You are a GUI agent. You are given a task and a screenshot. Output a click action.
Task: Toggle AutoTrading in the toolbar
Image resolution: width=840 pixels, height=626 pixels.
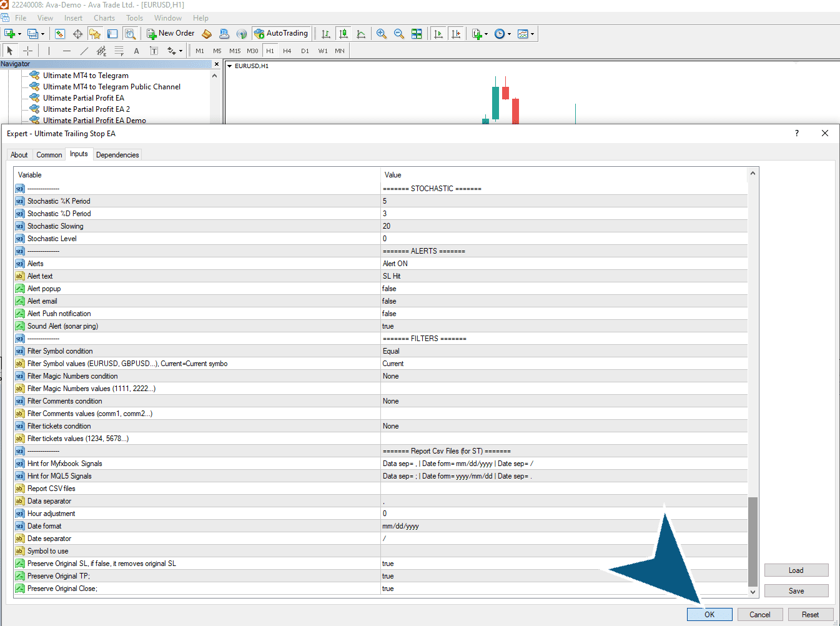click(x=281, y=34)
